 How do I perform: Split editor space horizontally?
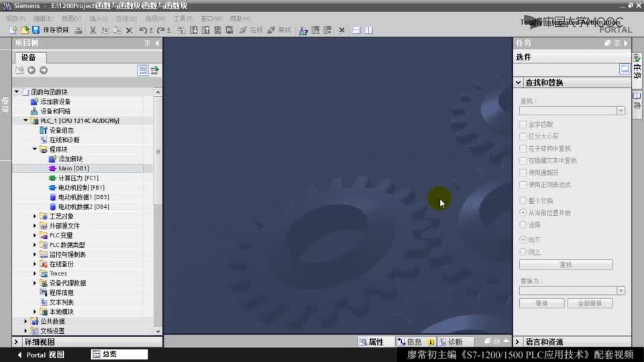pyautogui.click(x=356, y=30)
